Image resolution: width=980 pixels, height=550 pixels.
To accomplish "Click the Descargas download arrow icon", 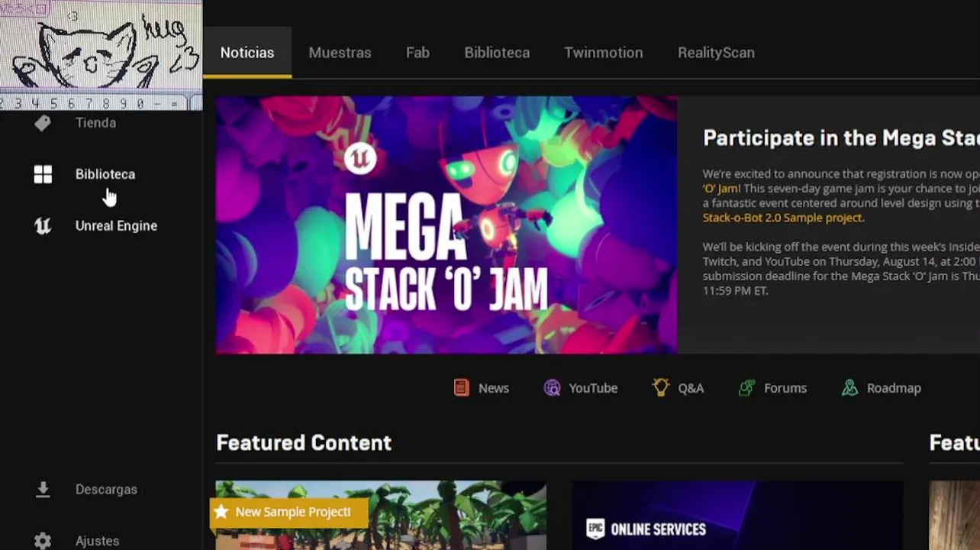I will click(43, 489).
